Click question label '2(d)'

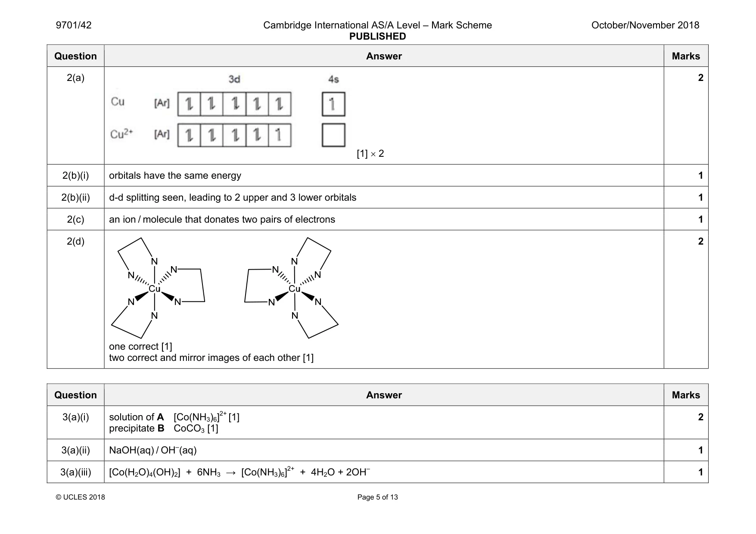75,242
